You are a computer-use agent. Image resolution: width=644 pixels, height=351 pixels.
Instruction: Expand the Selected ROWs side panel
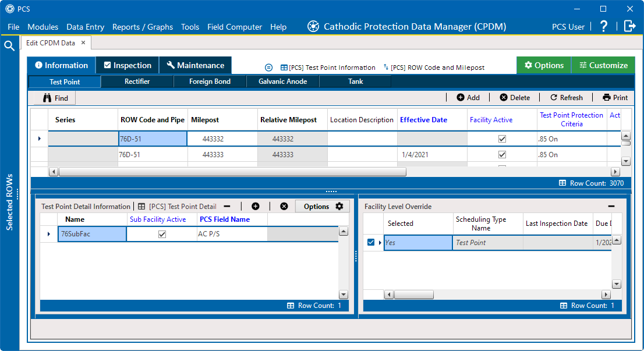pos(10,202)
